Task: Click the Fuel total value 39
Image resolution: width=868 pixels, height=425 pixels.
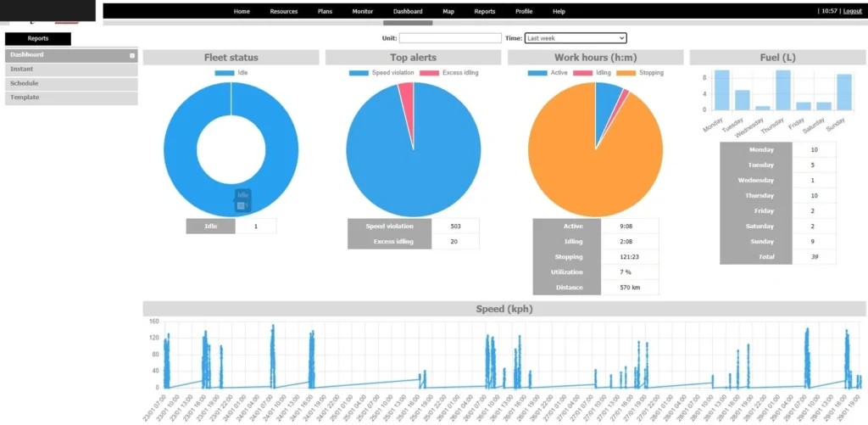Action: pyautogui.click(x=815, y=256)
